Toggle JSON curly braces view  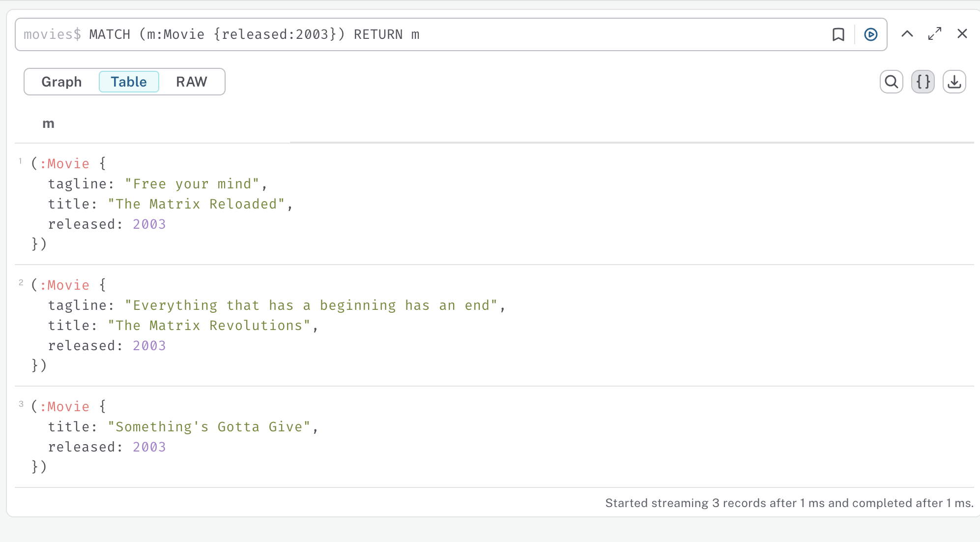point(922,82)
